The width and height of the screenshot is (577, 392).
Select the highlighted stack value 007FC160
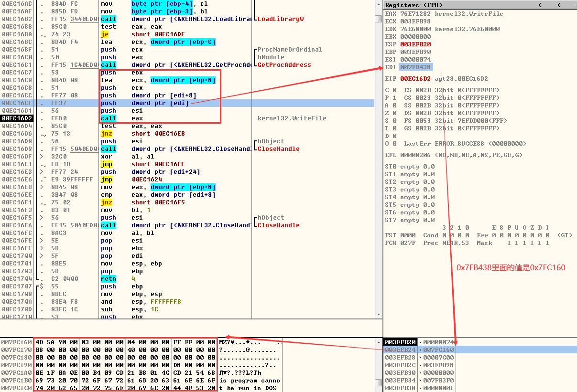(438, 350)
